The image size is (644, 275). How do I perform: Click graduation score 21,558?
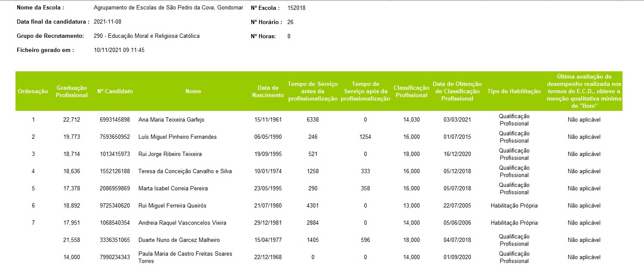pos(71,240)
